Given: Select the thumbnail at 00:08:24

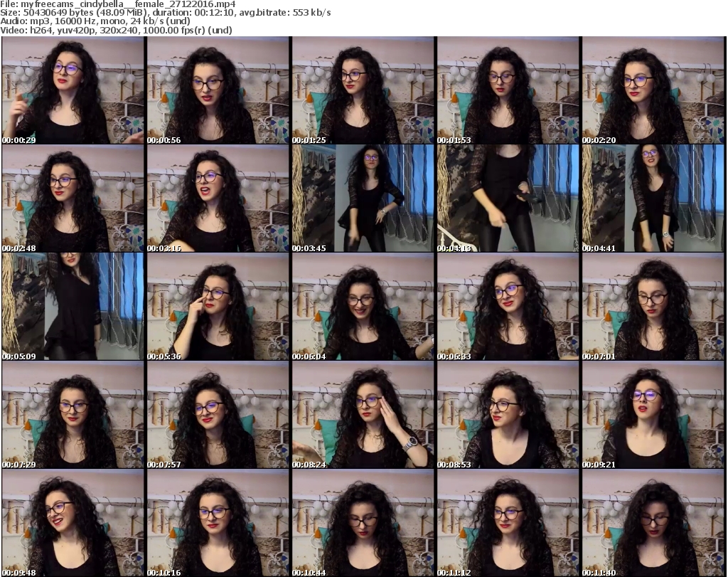Looking at the screenshot, I should click(x=363, y=415).
